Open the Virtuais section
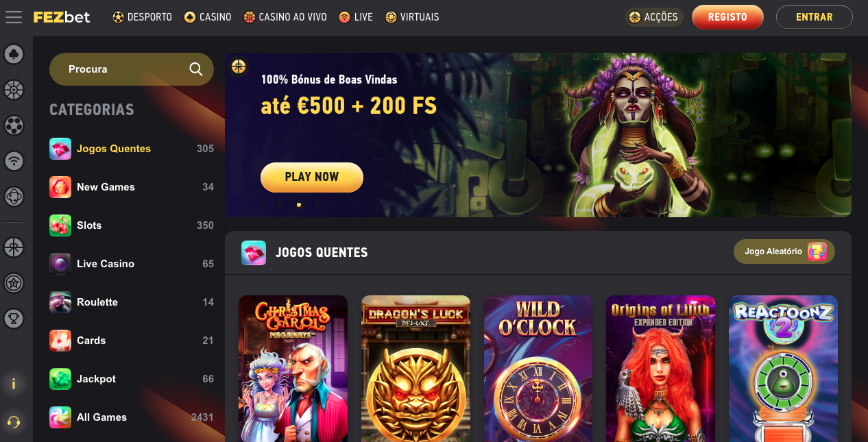 point(412,17)
